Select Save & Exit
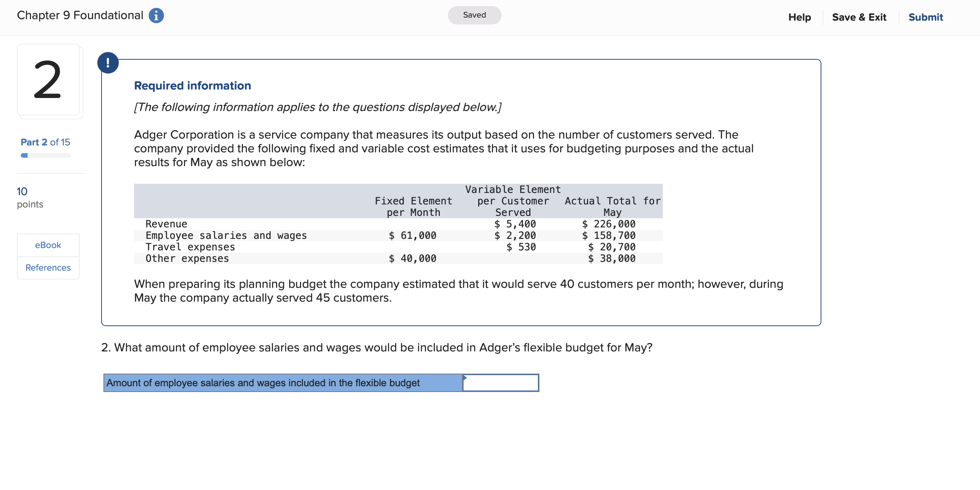Viewport: 980px width, 490px height. [859, 17]
